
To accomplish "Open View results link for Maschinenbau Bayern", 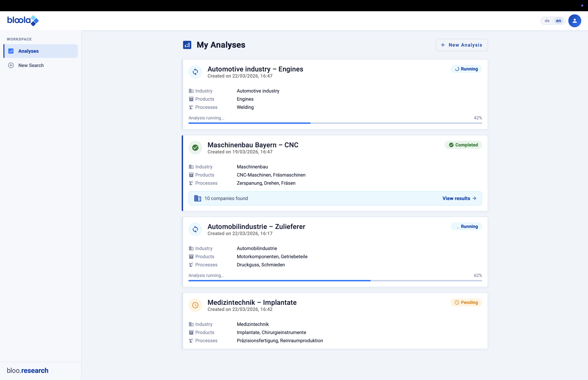I will click(459, 198).
